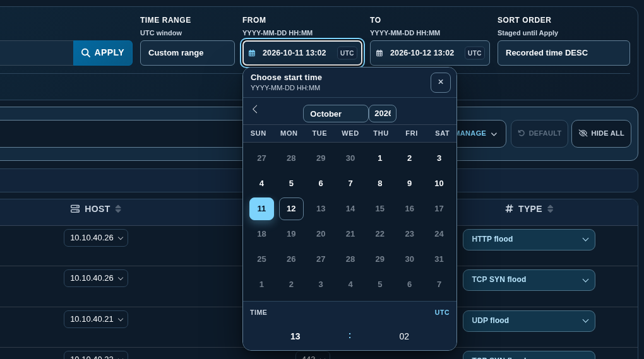Click the UTC badge in FROM field
The width and height of the screenshot is (644, 359).
pyautogui.click(x=347, y=53)
